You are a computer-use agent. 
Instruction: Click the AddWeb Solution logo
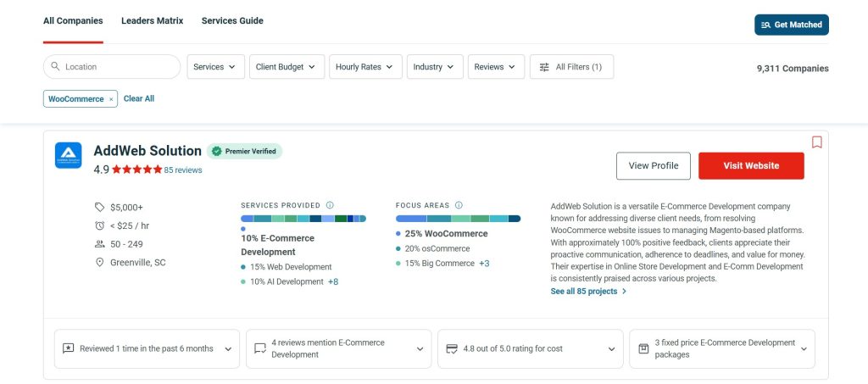point(68,155)
